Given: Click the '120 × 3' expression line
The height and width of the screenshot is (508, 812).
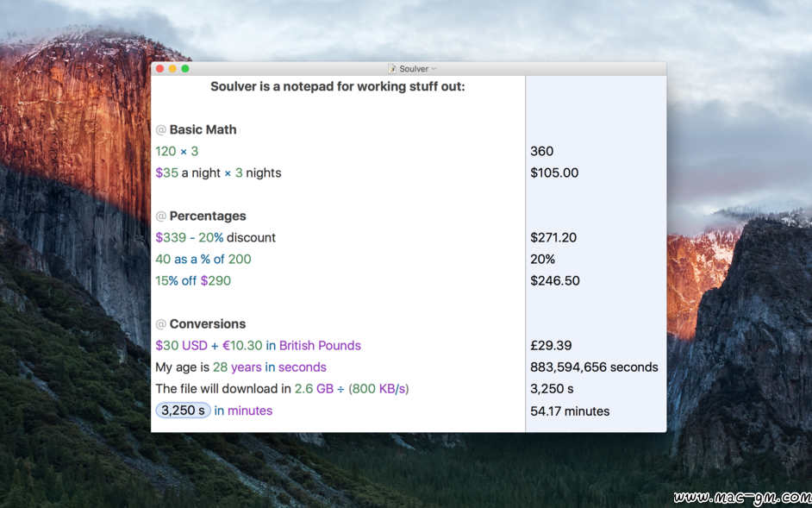Looking at the screenshot, I should coord(177,151).
